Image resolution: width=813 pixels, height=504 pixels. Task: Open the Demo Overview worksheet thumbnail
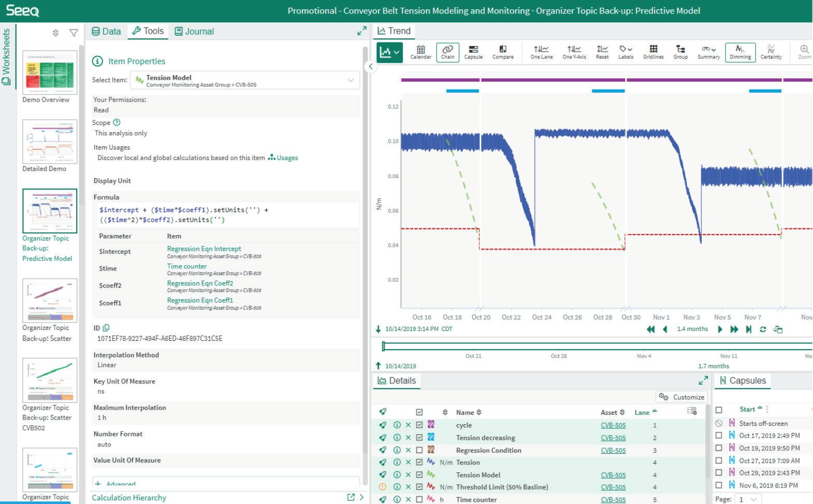tap(50, 73)
